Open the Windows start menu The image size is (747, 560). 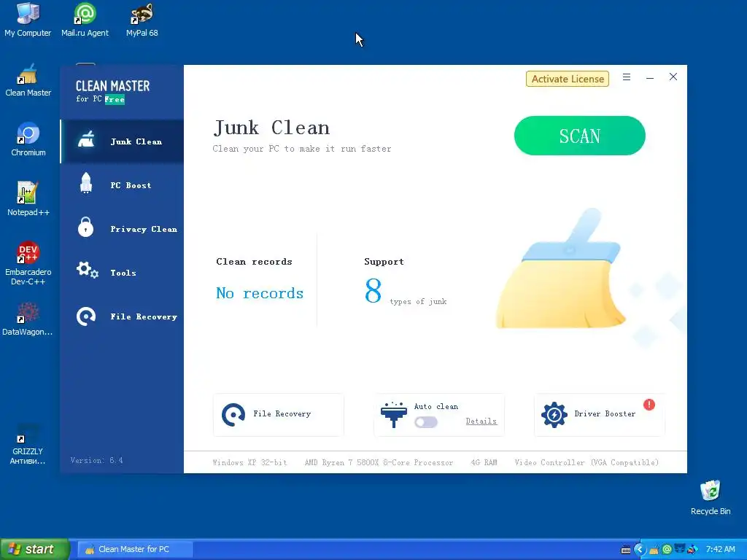35,549
